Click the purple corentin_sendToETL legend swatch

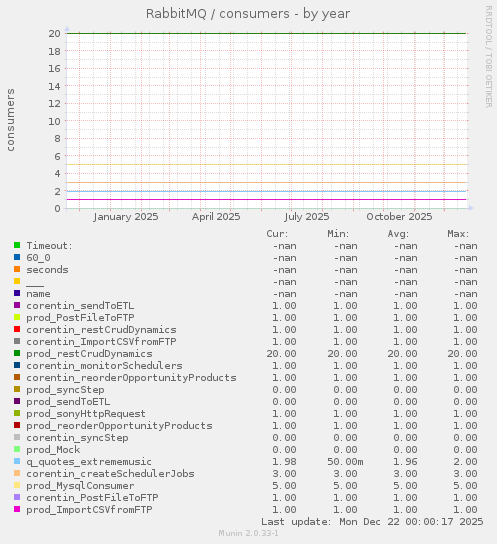pyautogui.click(x=17, y=305)
